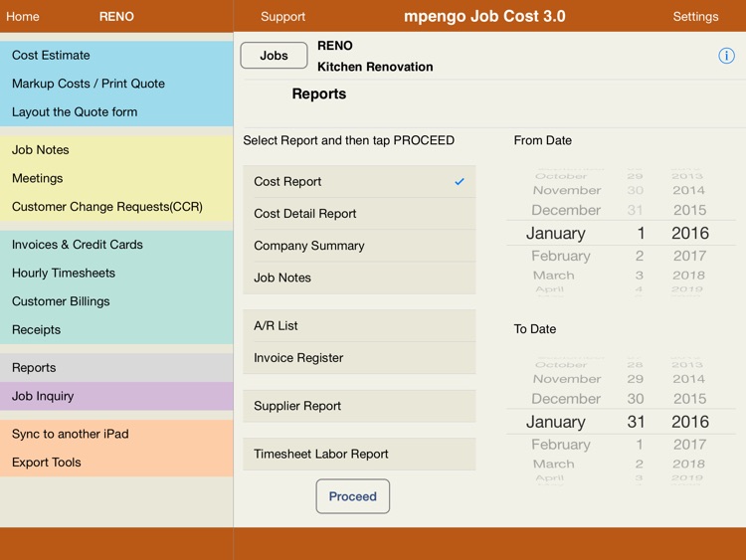Pick day 2 in From Date picker
746x560 pixels.
coord(640,256)
